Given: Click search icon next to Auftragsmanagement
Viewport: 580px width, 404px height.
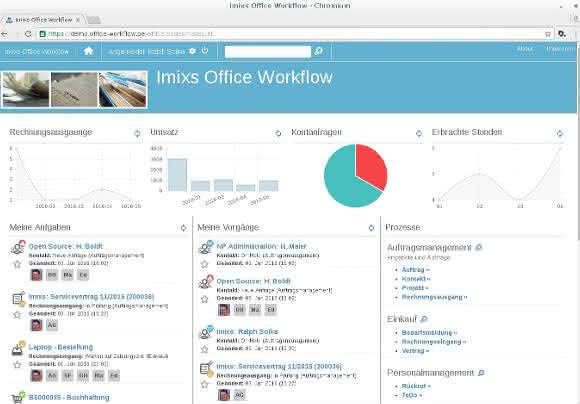Looking at the screenshot, I should click(x=478, y=247).
